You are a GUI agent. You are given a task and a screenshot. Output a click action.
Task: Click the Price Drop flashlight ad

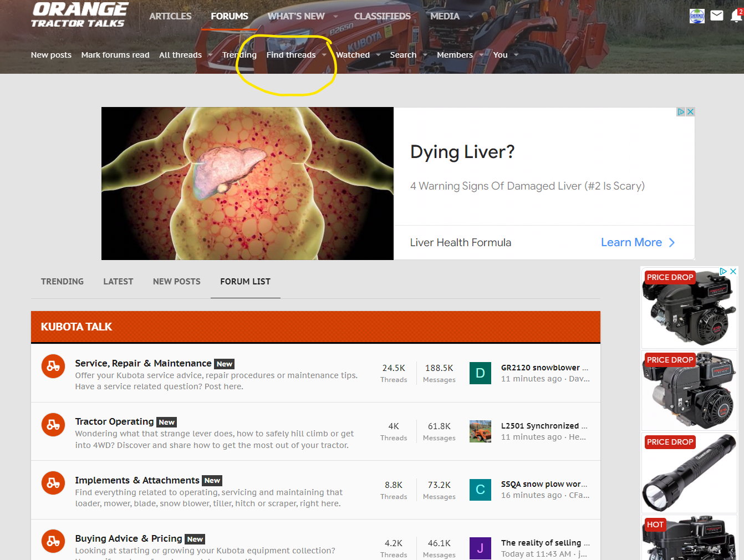[x=689, y=472]
